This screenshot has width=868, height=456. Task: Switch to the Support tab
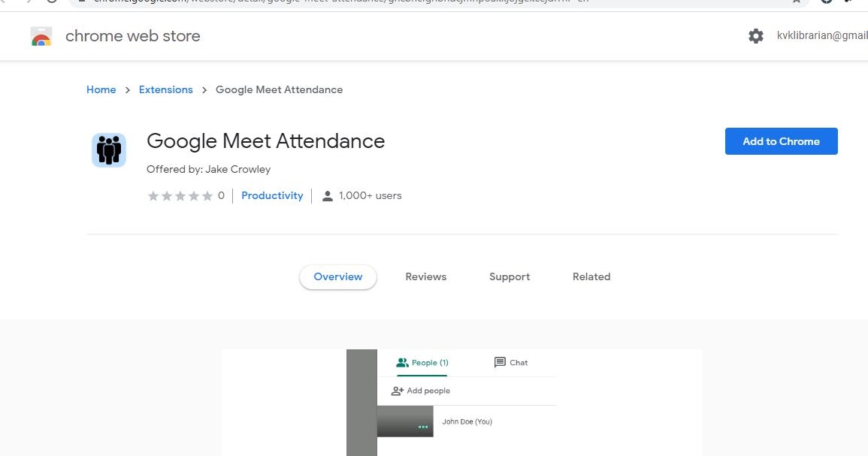pos(510,276)
